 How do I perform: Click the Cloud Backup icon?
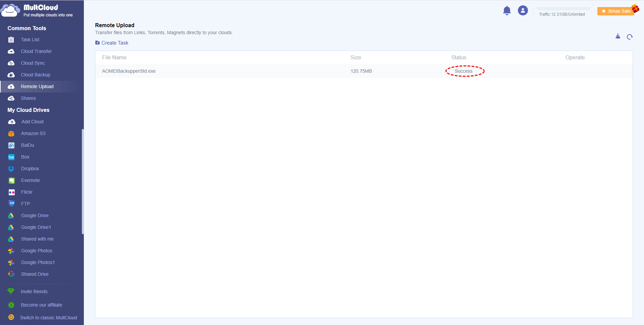[11, 75]
